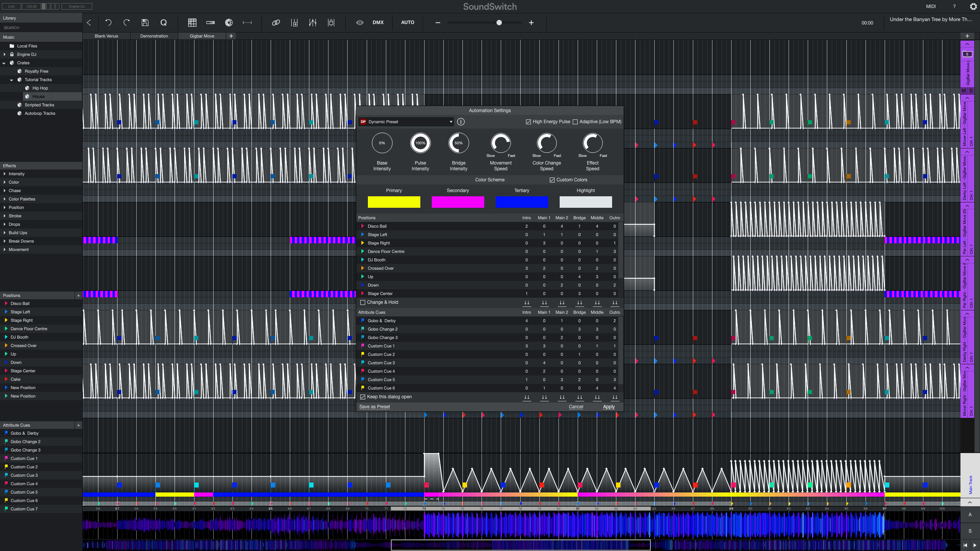980x551 pixels.
Task: Click the chain link icon
Action: (276, 23)
